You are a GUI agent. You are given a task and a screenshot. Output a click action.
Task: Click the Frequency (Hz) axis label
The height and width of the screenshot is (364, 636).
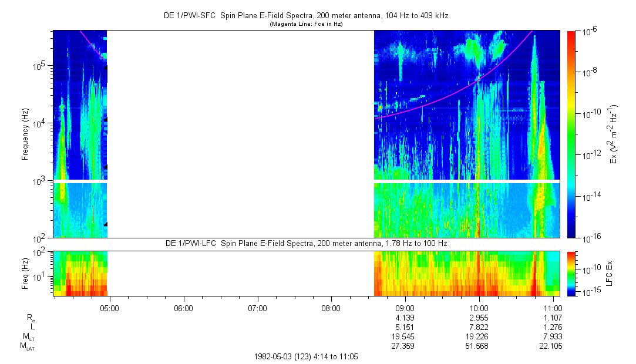(x=25, y=134)
